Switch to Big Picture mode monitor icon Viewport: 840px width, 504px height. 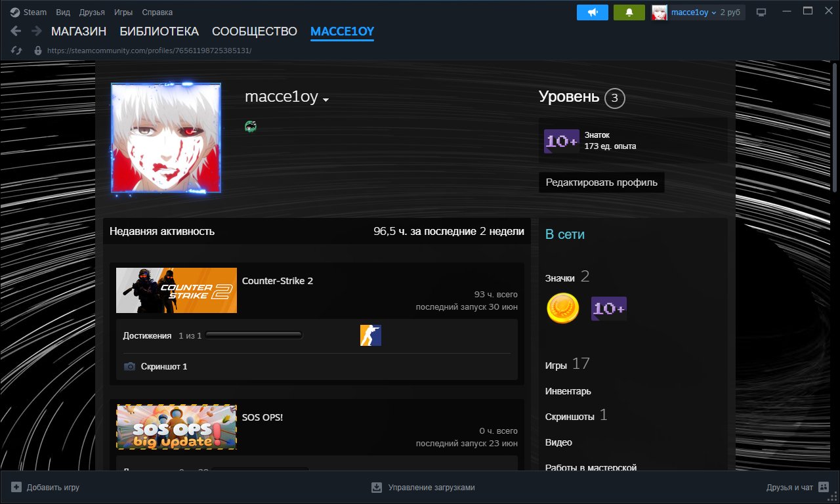[761, 12]
